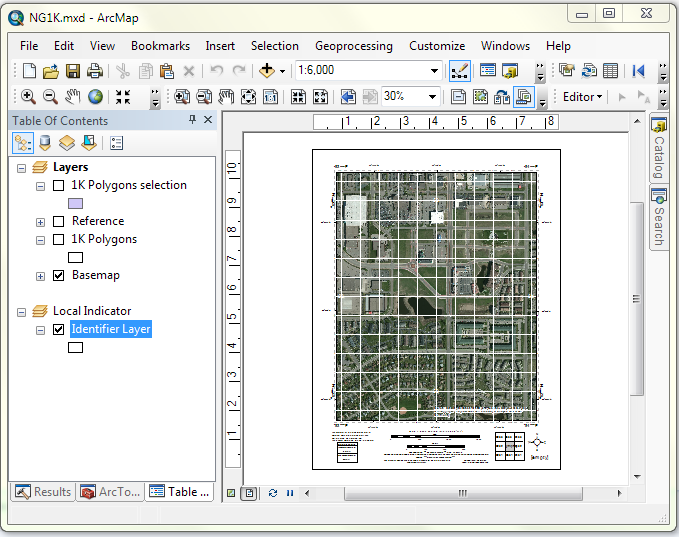Select List By Drawing Order in TOC
679x537 pixels.
tap(23, 143)
